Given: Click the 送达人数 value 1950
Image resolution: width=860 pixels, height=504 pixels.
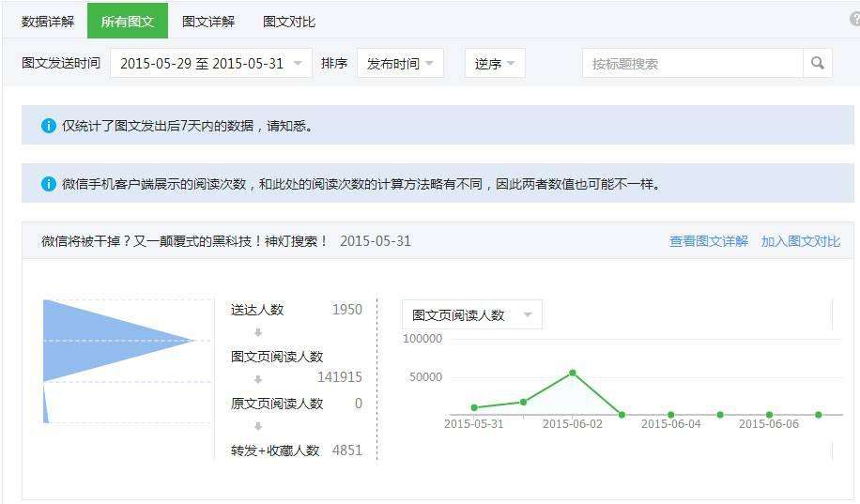Looking at the screenshot, I should 347,310.
